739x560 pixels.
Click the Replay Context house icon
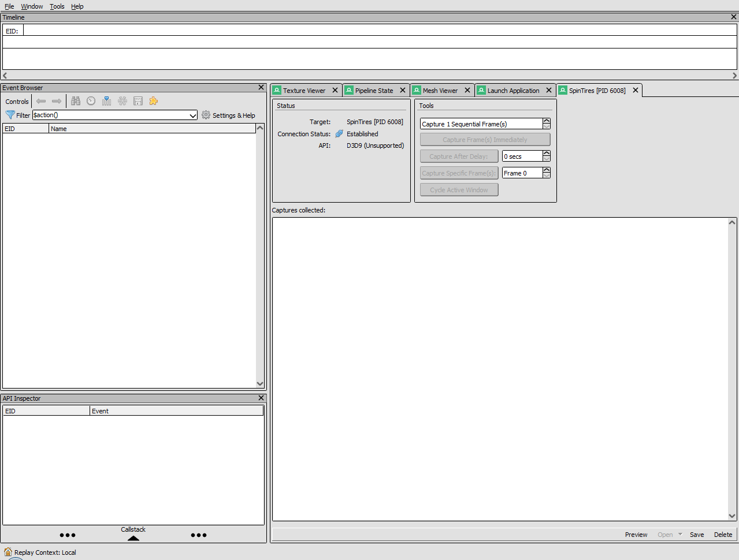pyautogui.click(x=8, y=552)
